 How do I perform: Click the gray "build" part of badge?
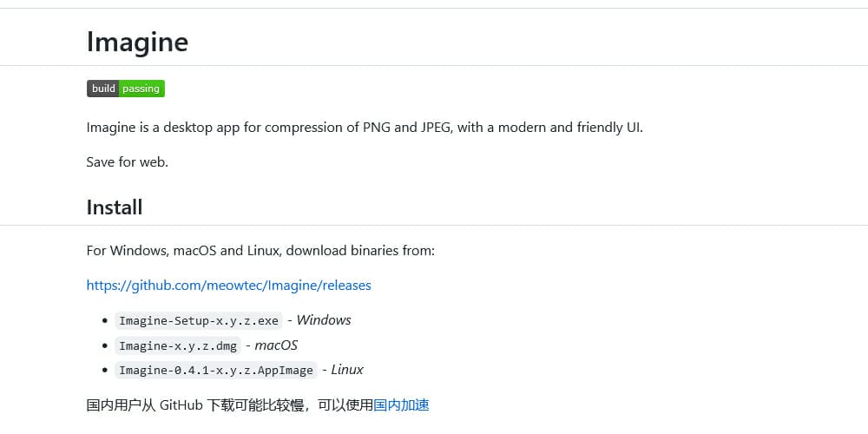point(103,89)
